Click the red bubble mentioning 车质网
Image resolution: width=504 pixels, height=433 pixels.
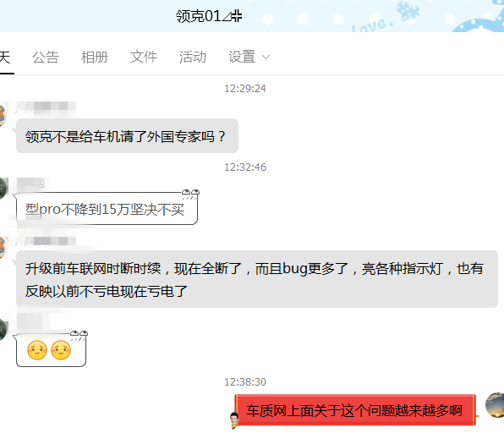[355, 410]
